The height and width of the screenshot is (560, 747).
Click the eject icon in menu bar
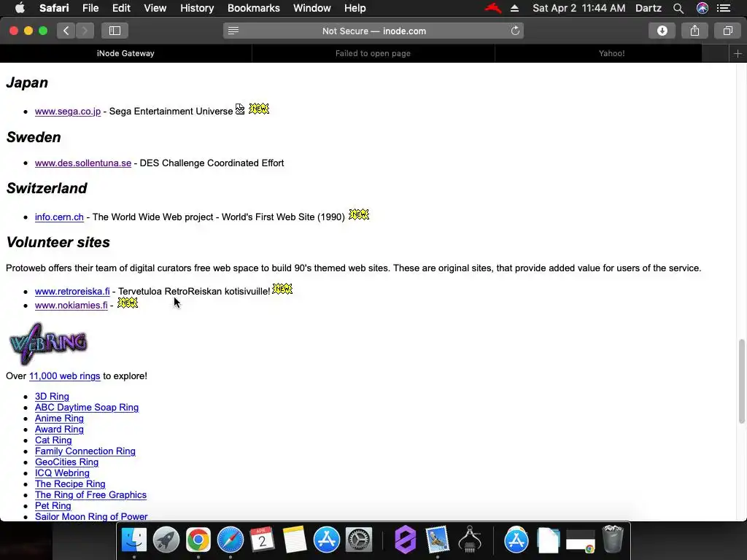pos(514,8)
